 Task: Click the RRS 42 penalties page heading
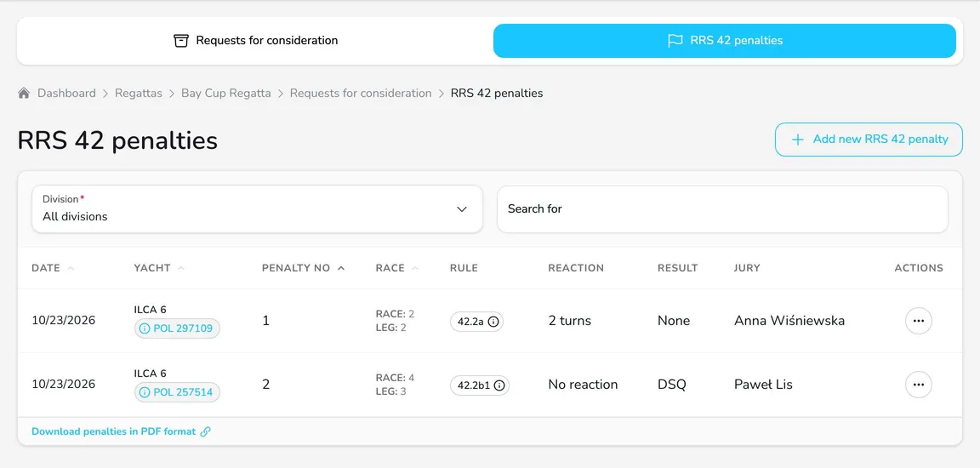click(117, 140)
